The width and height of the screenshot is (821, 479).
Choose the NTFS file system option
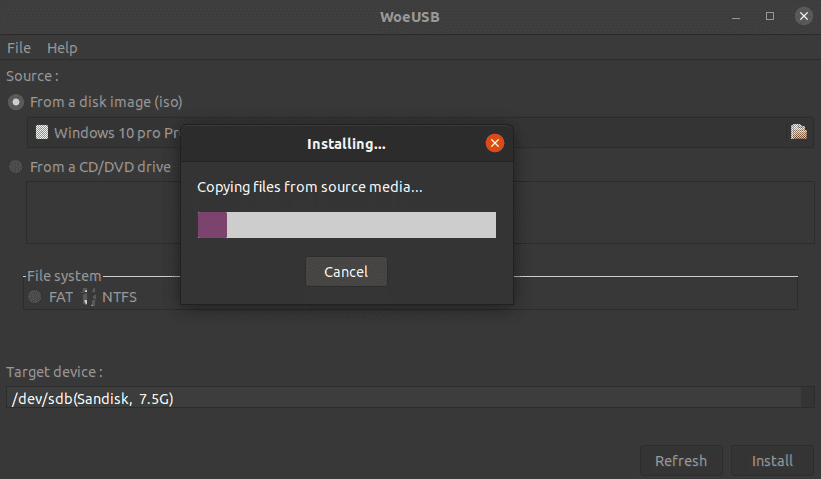[x=89, y=297]
